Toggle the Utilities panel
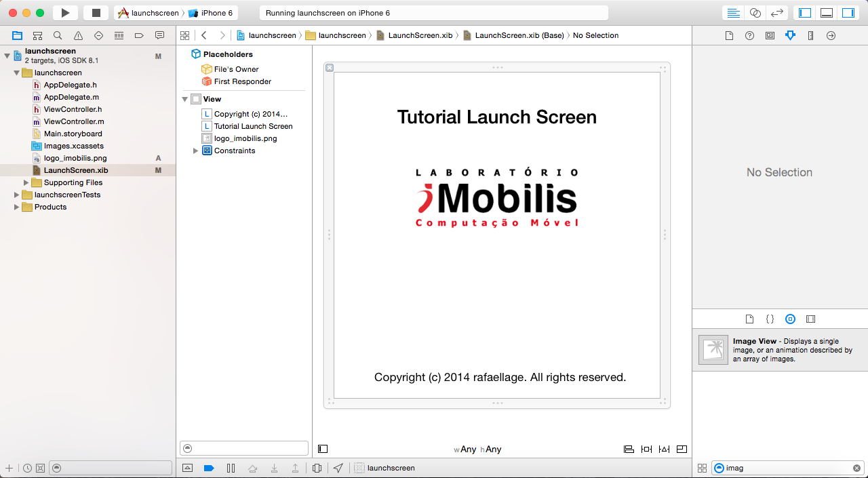Screen dimensions: 868x478 click(x=848, y=13)
